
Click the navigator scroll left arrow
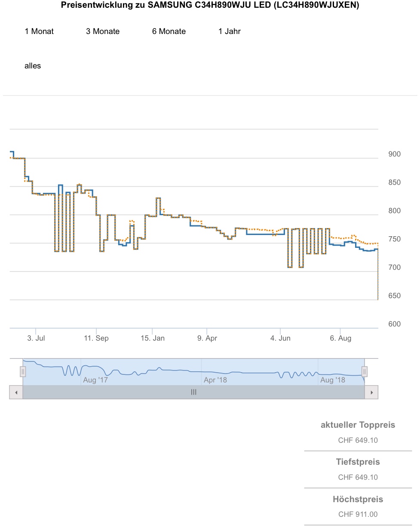[x=16, y=392]
